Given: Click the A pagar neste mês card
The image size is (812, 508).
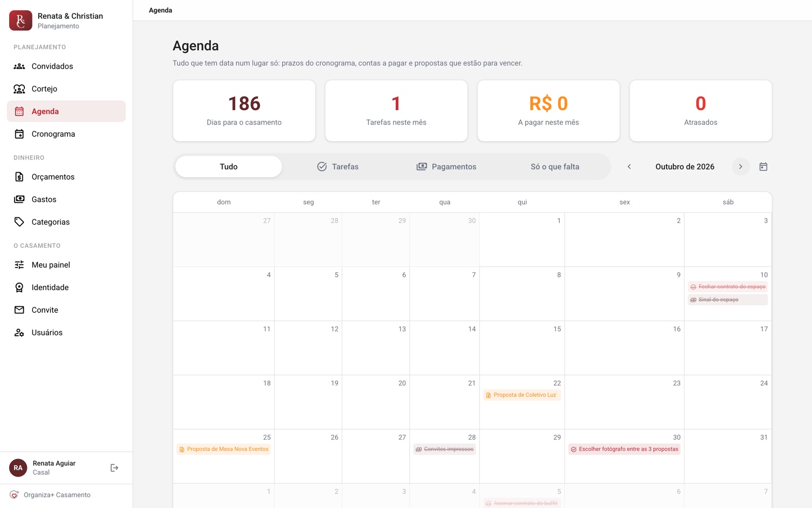Looking at the screenshot, I should 549,111.
